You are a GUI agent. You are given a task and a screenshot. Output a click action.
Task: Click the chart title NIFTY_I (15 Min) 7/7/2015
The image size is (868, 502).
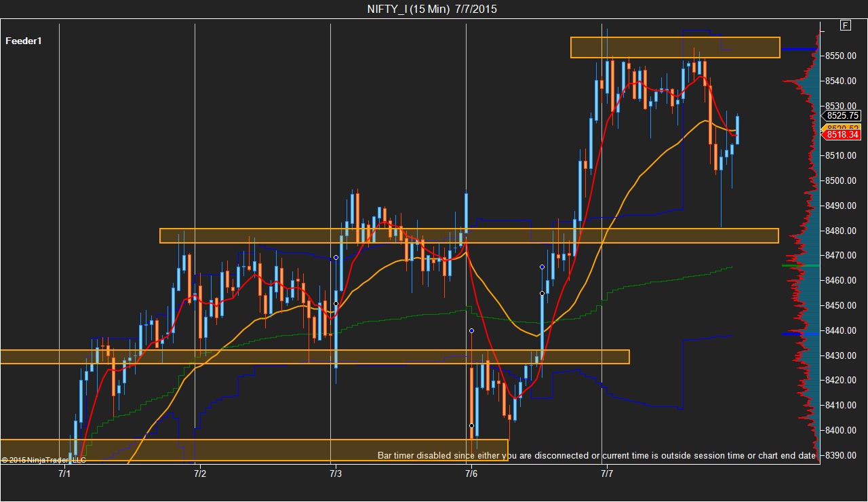433,9
